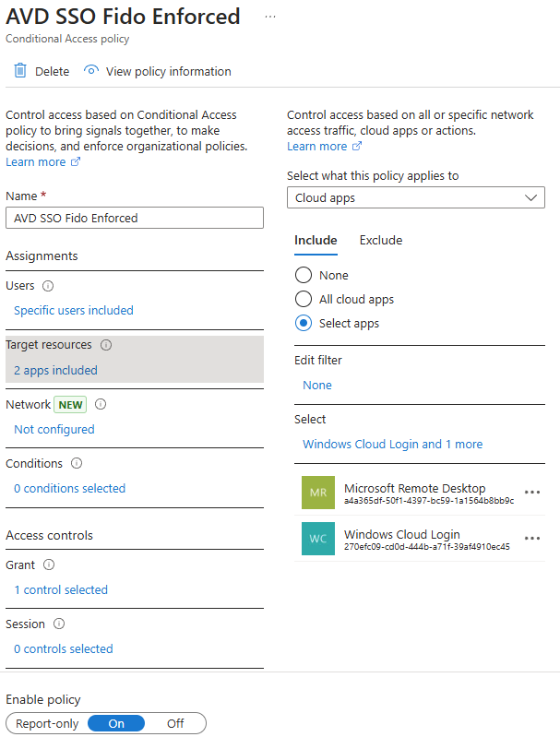Screen dimensions: 560x737
Task: Click the View policy information eye icon
Action: (91, 70)
